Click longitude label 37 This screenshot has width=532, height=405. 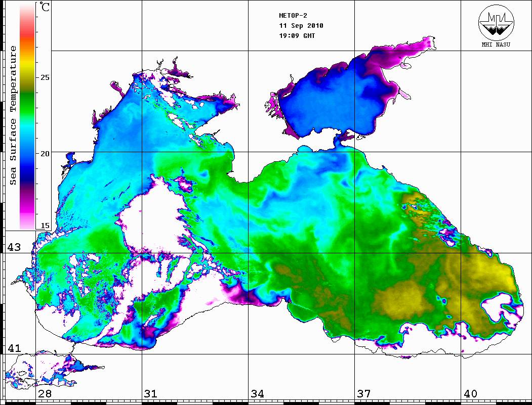tap(364, 394)
